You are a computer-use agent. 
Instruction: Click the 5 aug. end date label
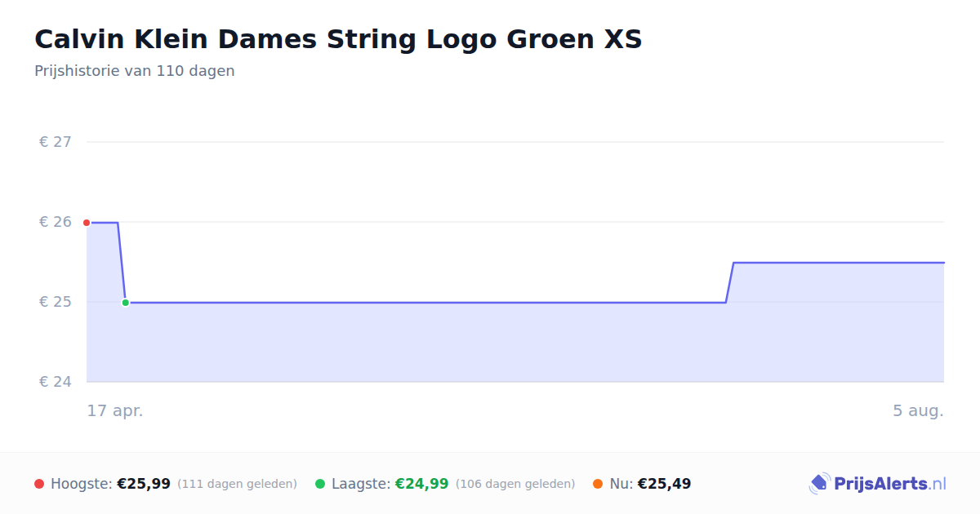[918, 410]
